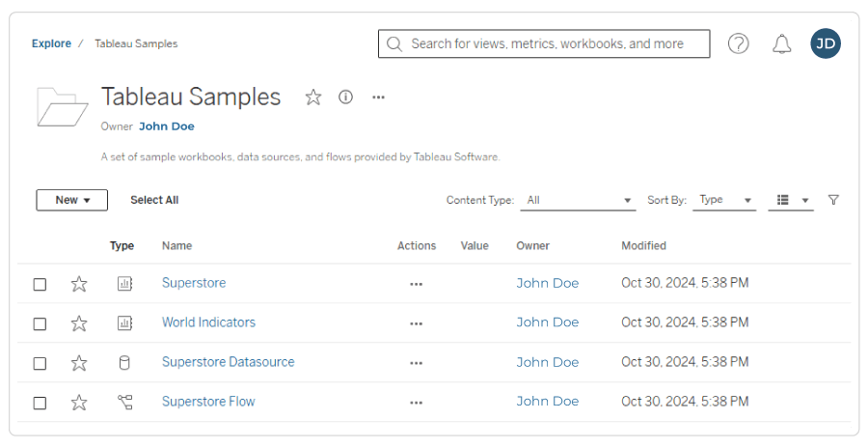Click John Doe owner in Superstore row
This screenshot has height=448, width=868.
point(548,283)
